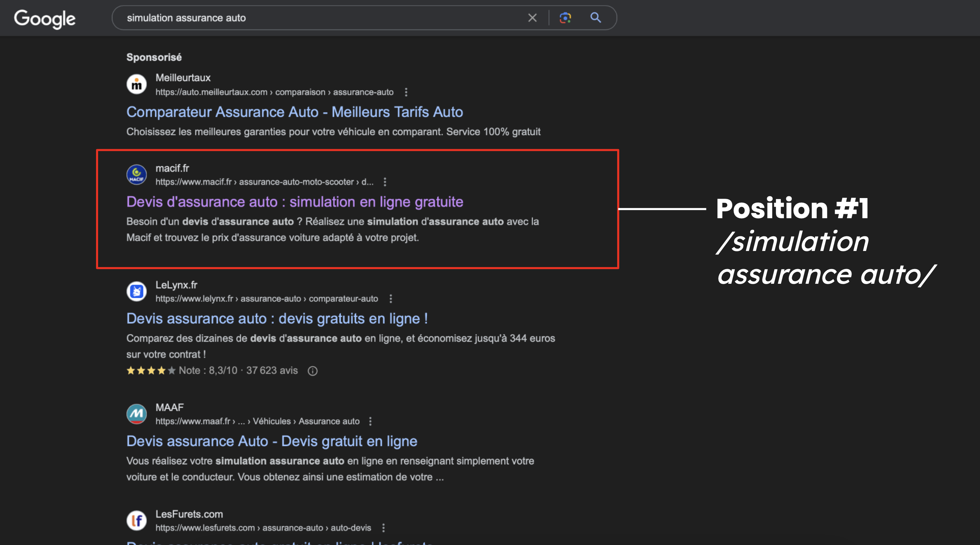Click the Sponsorisé label
The image size is (980, 545).
pos(154,57)
